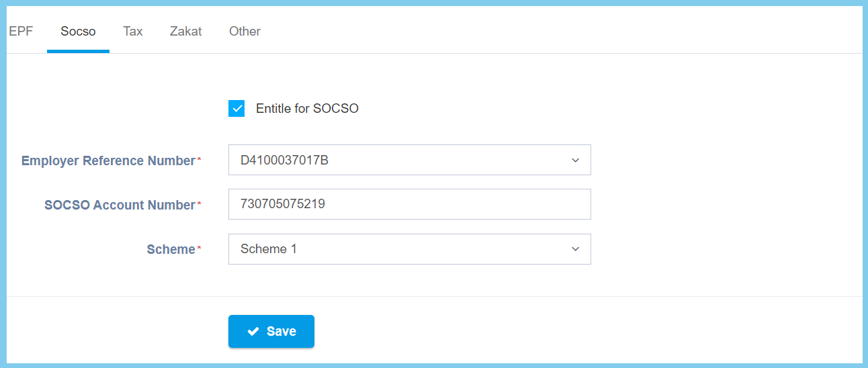Click the Entitle for SOCSO label text
Screen dimensions: 868x368
tap(307, 109)
